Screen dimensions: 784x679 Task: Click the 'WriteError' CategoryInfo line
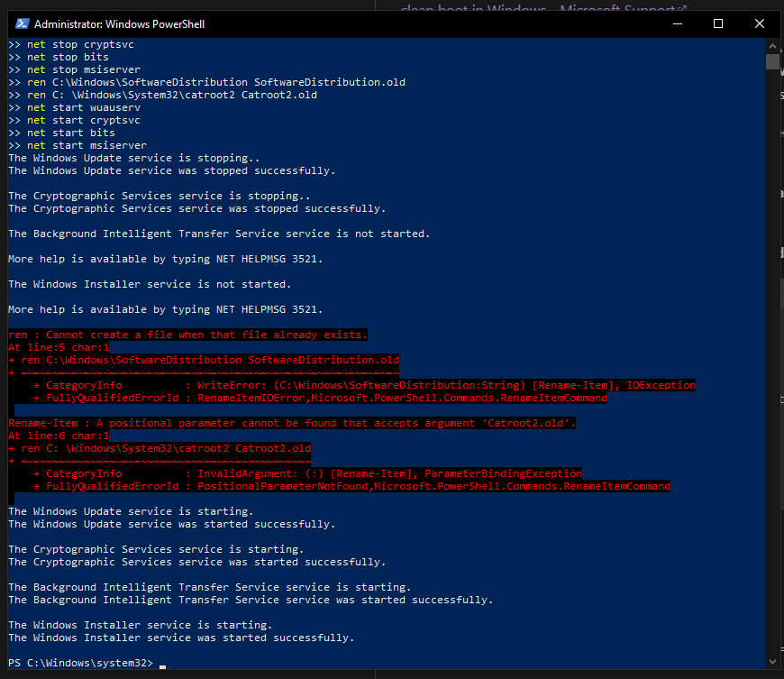click(364, 385)
